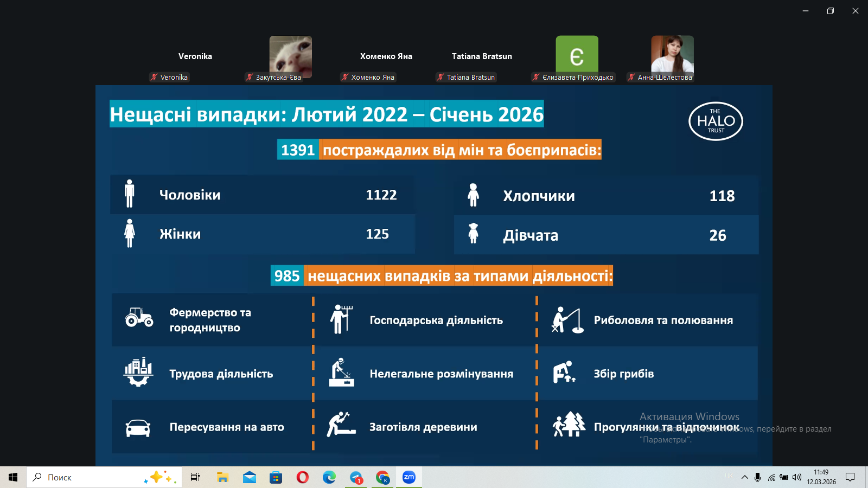Open the UK input language switcher
Viewport: 868px width, 488px height.
pos(729,477)
